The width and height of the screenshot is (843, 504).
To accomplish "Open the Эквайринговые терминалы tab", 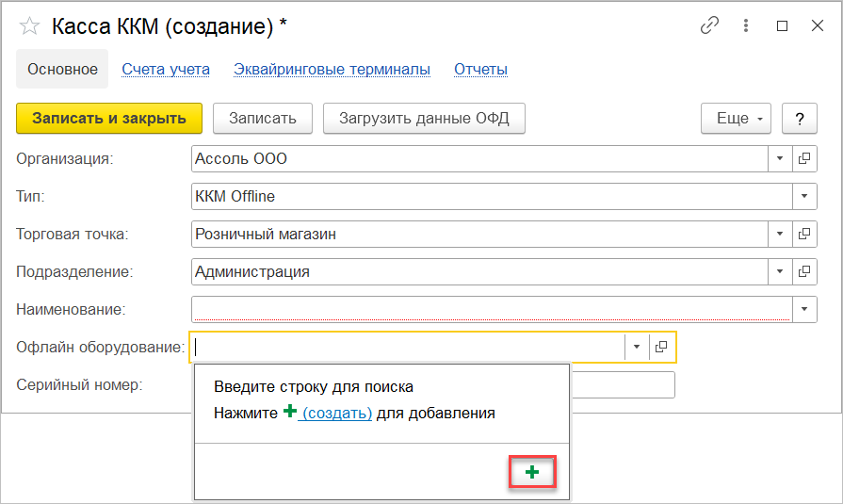I will (332, 70).
